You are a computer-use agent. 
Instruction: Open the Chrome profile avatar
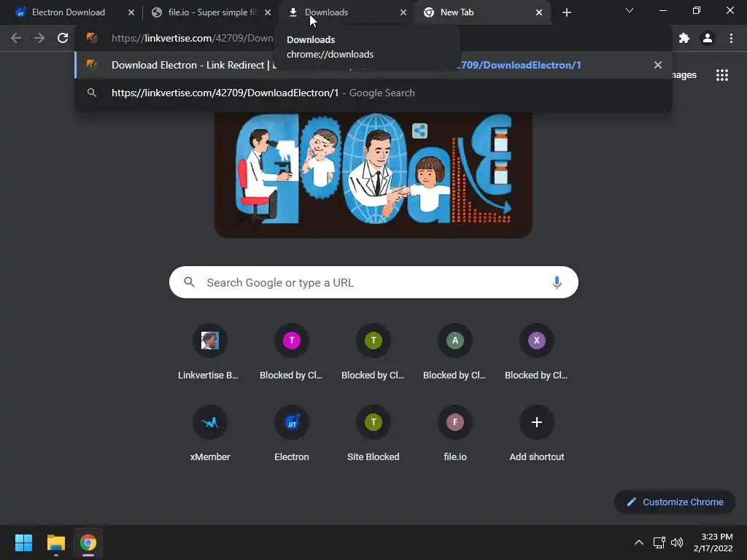point(708,38)
